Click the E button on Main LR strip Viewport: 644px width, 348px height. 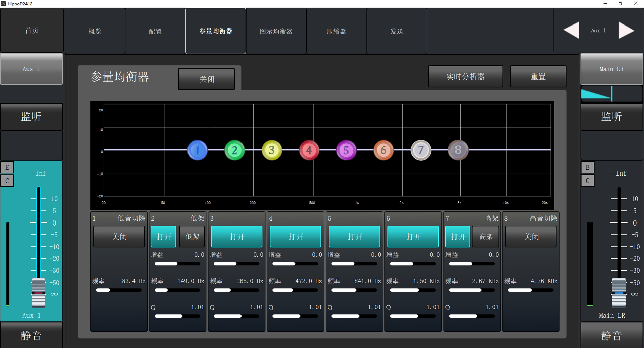(x=587, y=167)
